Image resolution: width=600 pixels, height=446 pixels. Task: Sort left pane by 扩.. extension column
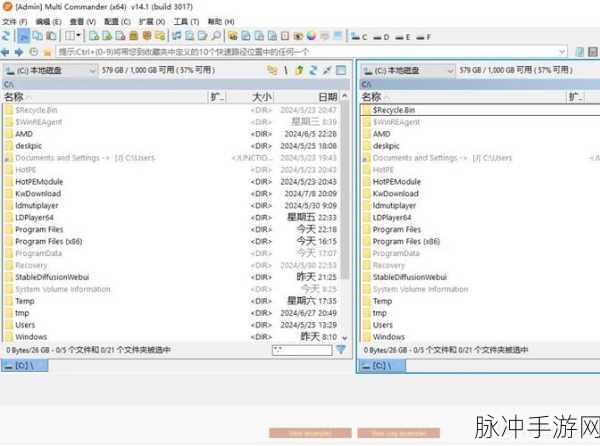pyautogui.click(x=217, y=97)
